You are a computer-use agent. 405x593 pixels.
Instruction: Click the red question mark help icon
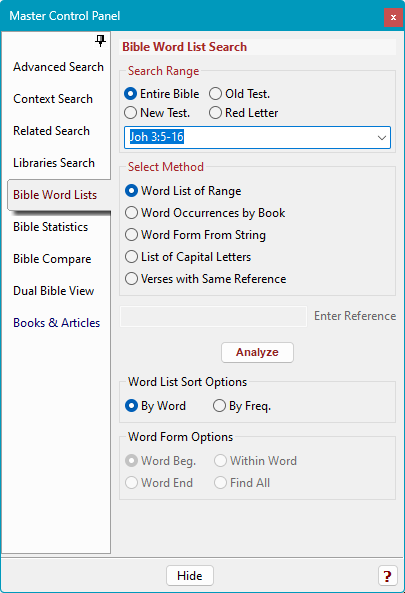click(x=387, y=576)
